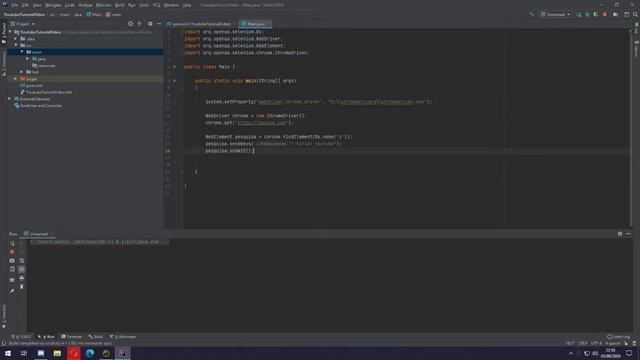Viewport: 640px width, 360px height.
Task: Click the Debug icon in top toolbar
Action: coord(587,14)
